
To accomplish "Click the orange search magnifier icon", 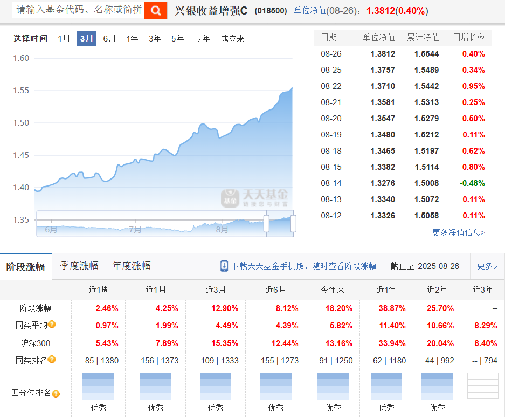I will point(156,10).
